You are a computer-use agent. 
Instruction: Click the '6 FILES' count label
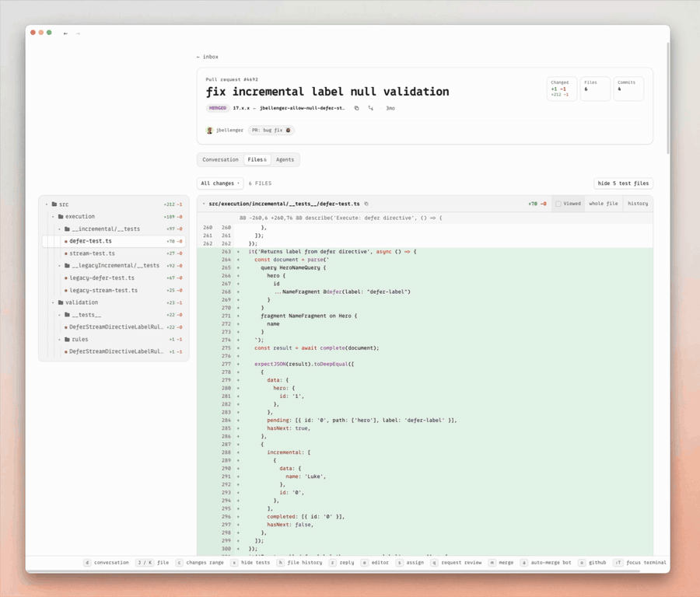[261, 183]
